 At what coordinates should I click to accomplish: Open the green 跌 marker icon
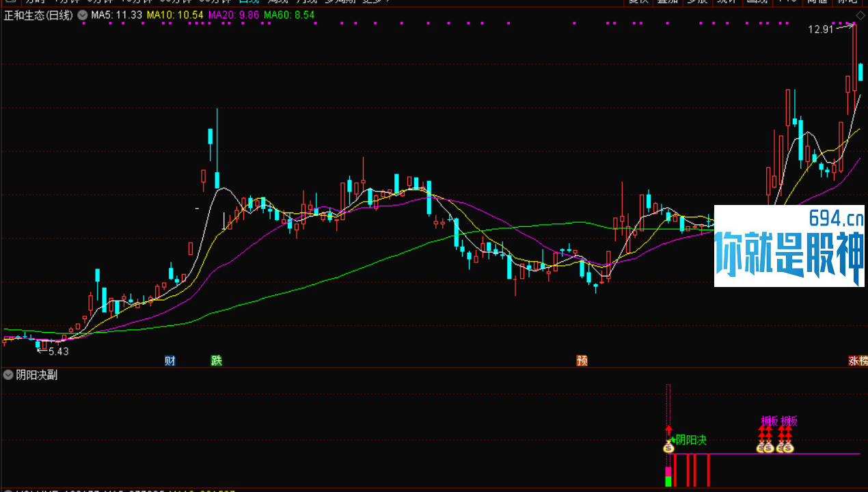pos(217,361)
